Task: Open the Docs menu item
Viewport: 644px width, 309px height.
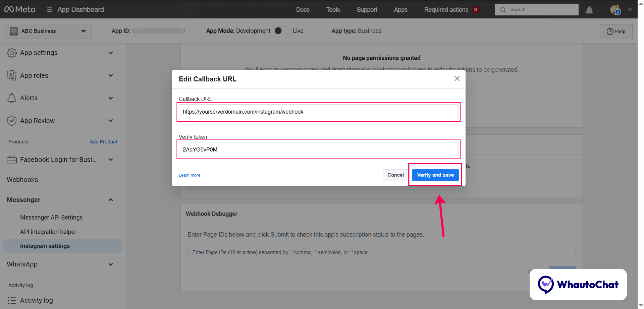Action: 303,10
